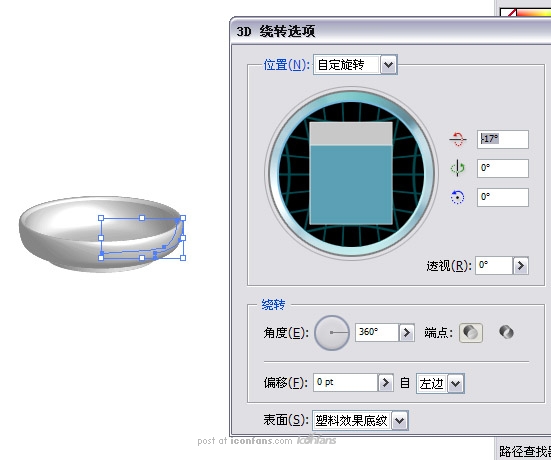Image resolution: width=551 pixels, height=460 pixels.
Task: Open the 位置 position preset dropdown
Action: (x=388, y=65)
